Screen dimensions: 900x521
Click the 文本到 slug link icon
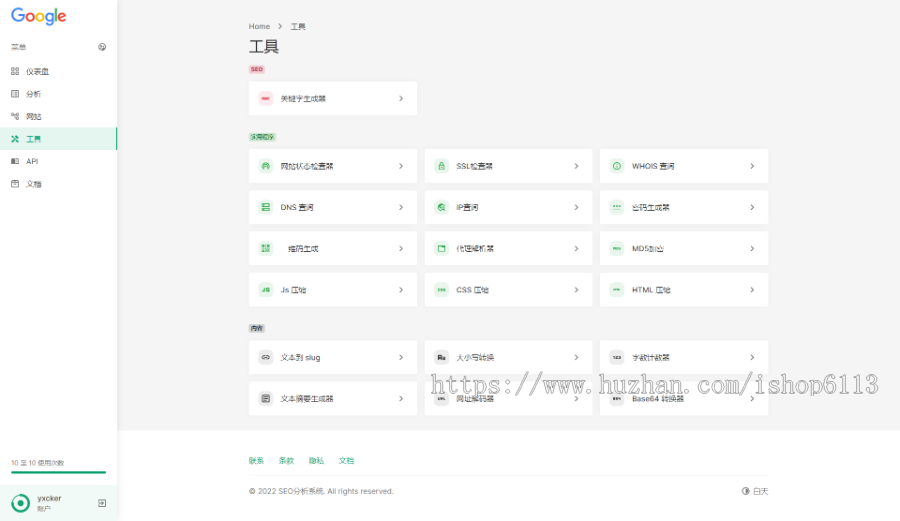(265, 357)
